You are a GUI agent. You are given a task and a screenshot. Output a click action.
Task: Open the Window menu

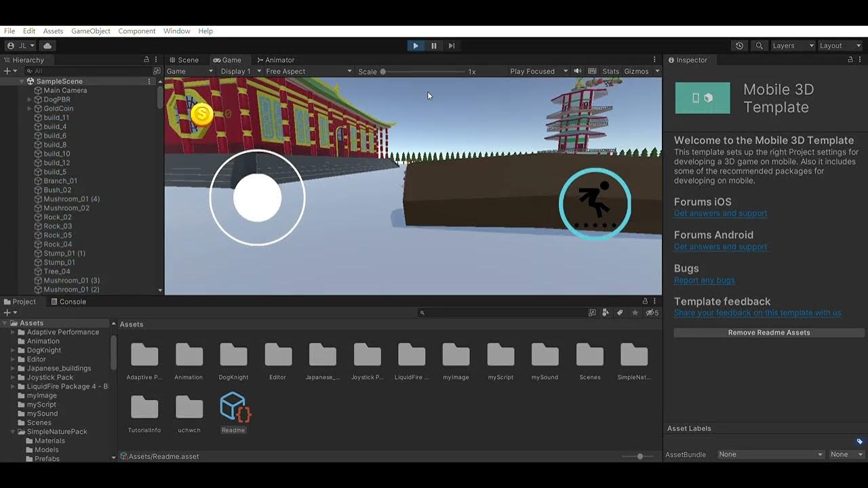pyautogui.click(x=177, y=31)
